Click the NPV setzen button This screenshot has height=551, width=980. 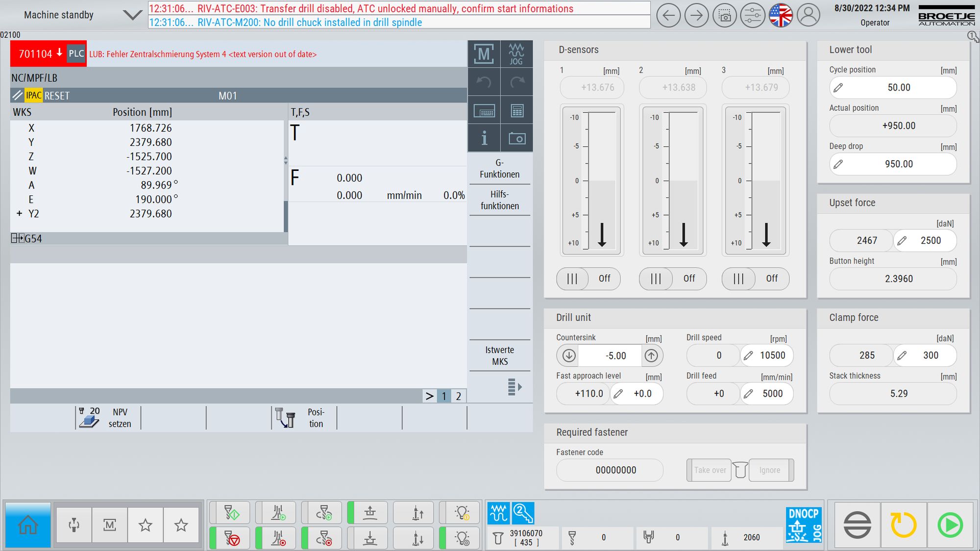point(108,418)
